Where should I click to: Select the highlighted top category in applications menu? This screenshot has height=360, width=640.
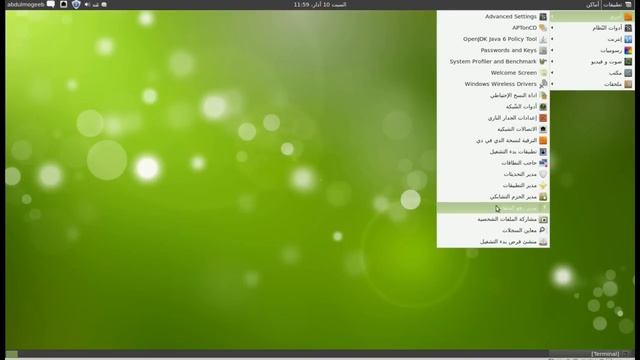[x=592, y=17]
